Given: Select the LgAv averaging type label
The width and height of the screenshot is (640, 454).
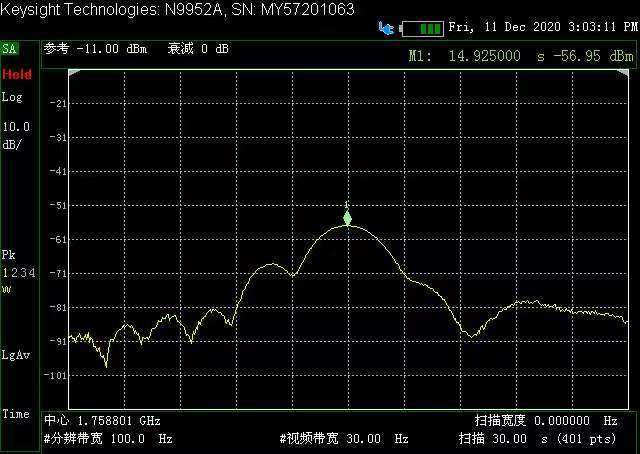Looking at the screenshot, I should click(x=15, y=354).
